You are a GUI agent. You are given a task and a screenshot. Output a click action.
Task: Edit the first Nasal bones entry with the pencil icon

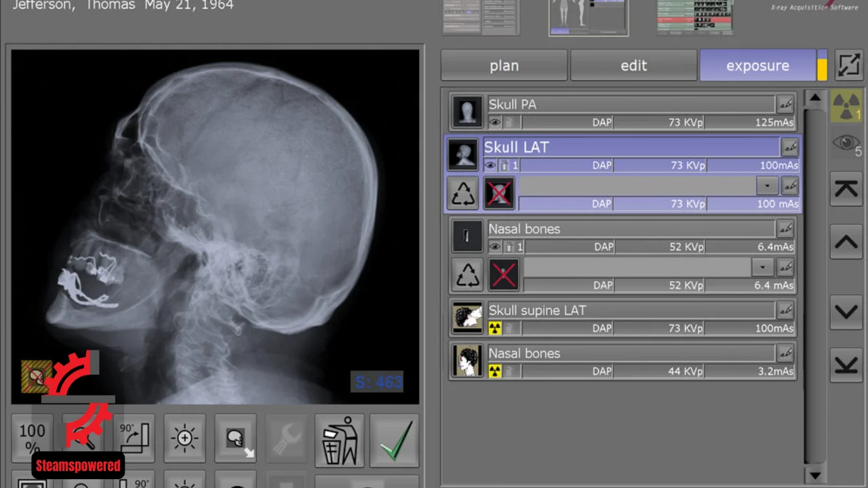coord(785,228)
